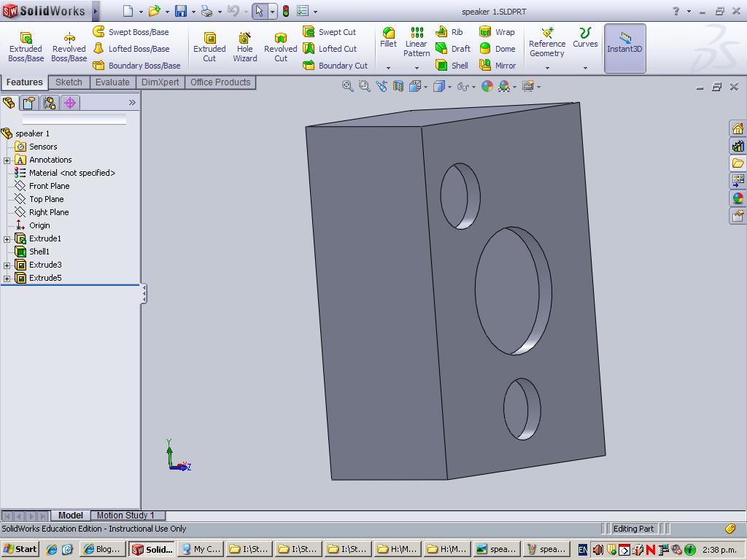
Task: Start the Linear Pattern tool
Action: pos(417,42)
